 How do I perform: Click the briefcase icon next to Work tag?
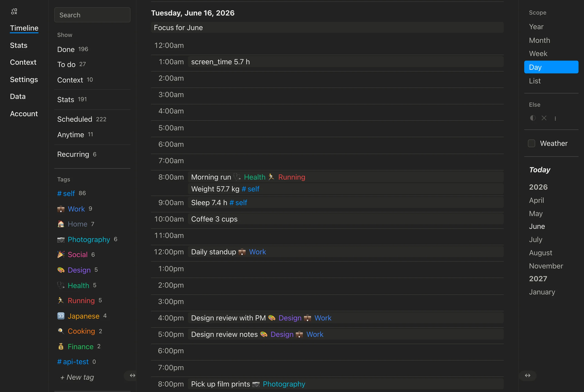(61, 209)
